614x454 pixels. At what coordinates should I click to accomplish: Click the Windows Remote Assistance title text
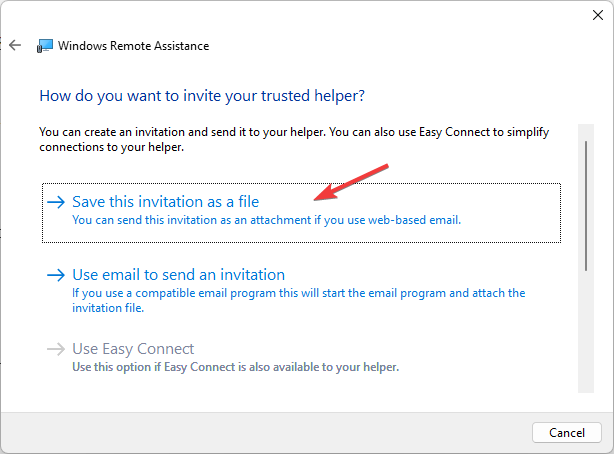[134, 45]
